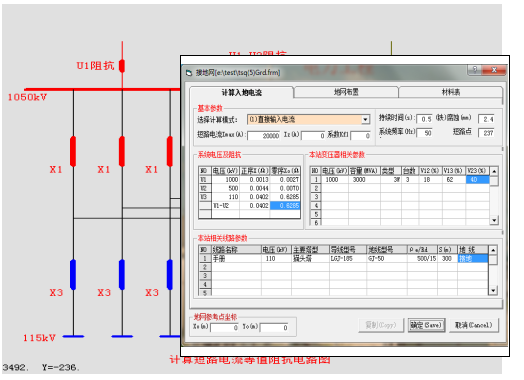Image resolution: width=524 pixels, height=380 pixels.
Task: Close the grounding grid dialog
Action: coord(494,70)
